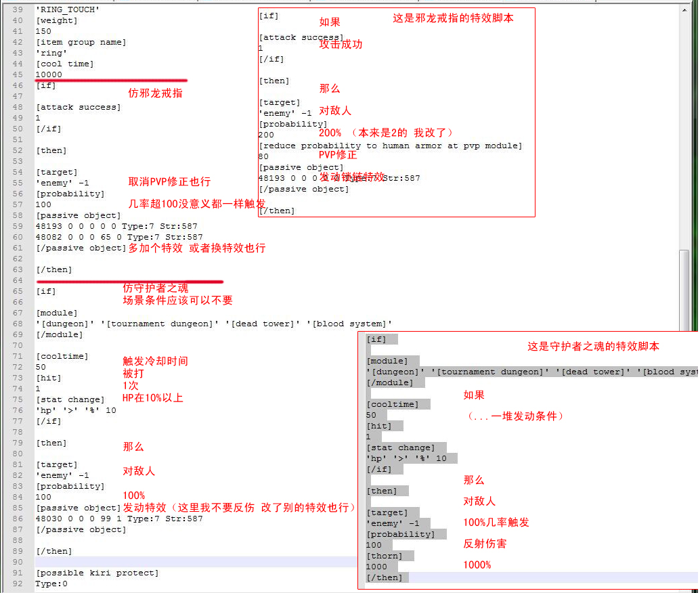Viewport: 700px width, 593px height.
Task: Click the value 10000 on line 45
Action: [49, 74]
